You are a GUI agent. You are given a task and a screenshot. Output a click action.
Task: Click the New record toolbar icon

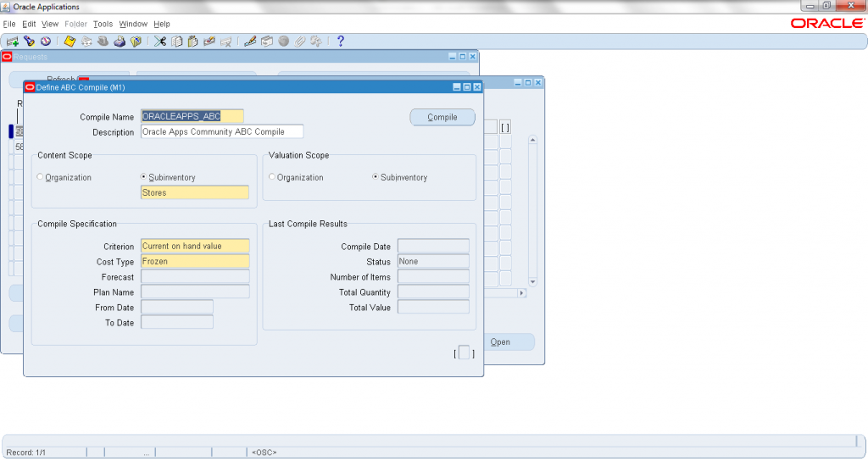13,42
